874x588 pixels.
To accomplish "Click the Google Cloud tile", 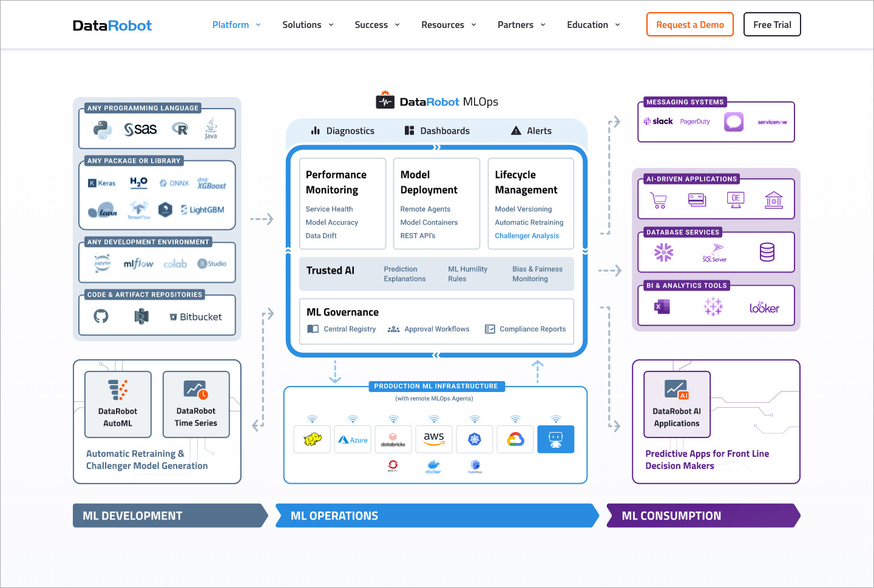I will click(x=515, y=439).
